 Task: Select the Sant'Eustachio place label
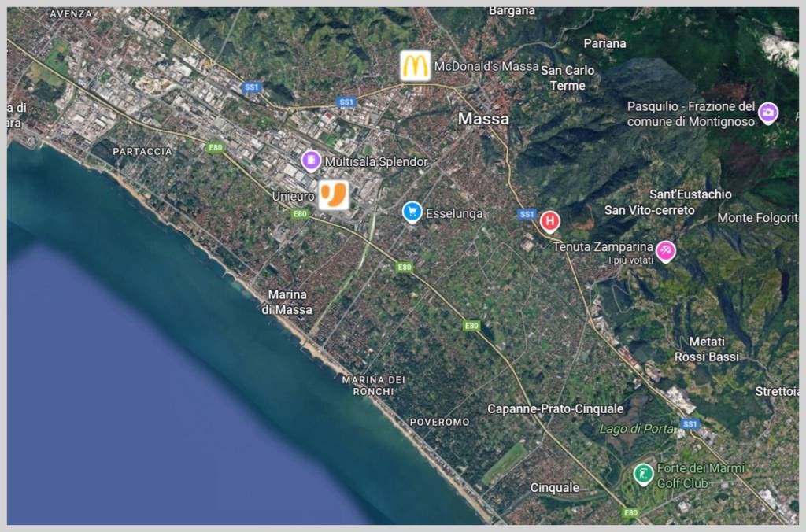click(x=690, y=194)
